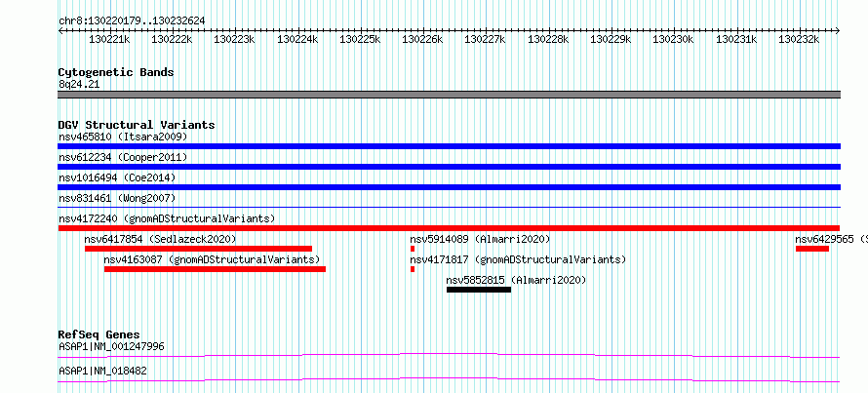Open the nsv6429565 variant label
This screenshot has width=868, height=393.
[x=832, y=239]
